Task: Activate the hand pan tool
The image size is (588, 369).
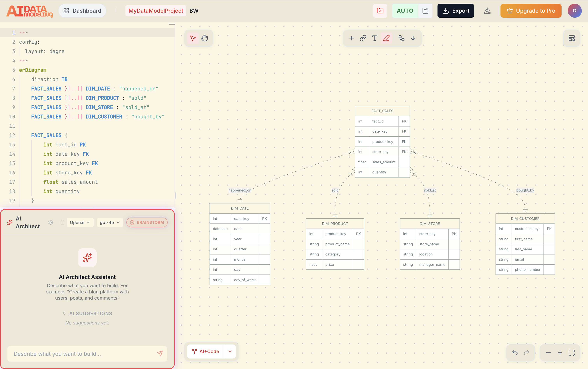Action: 205,38
